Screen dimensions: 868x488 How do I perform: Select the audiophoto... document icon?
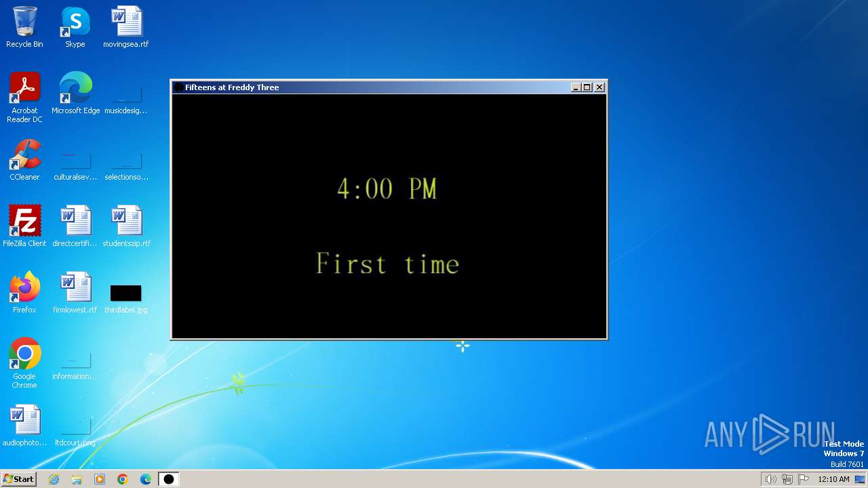pos(24,426)
